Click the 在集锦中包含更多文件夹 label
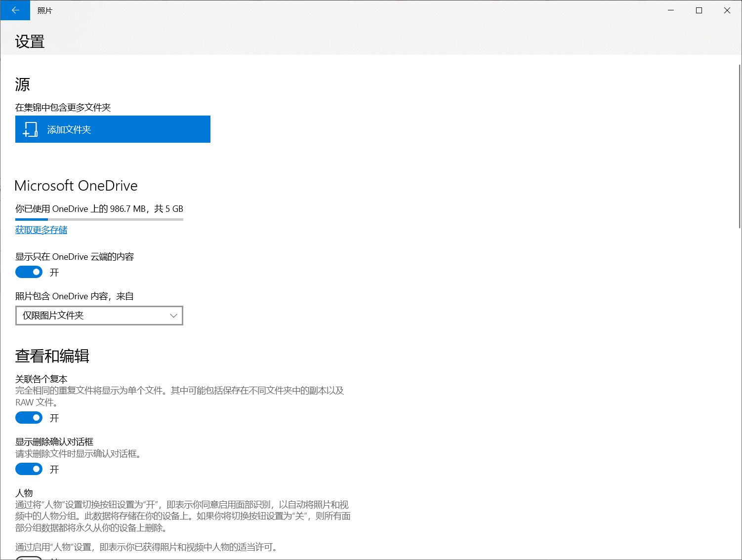 coord(63,107)
